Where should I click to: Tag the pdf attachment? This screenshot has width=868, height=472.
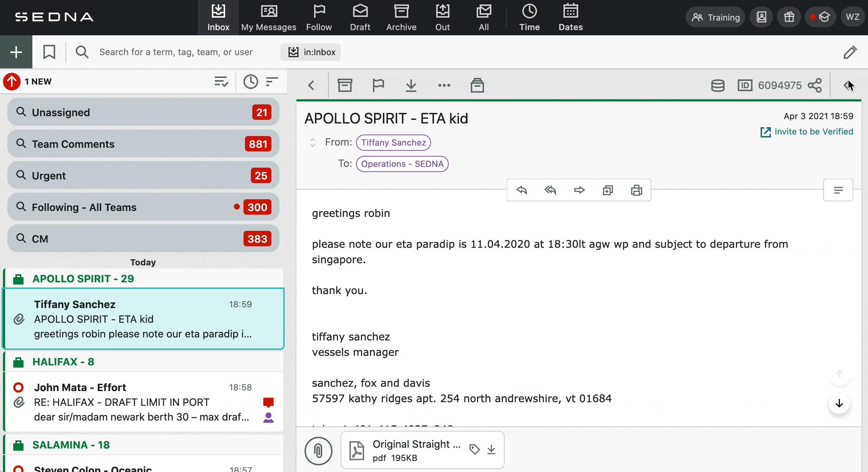point(474,449)
